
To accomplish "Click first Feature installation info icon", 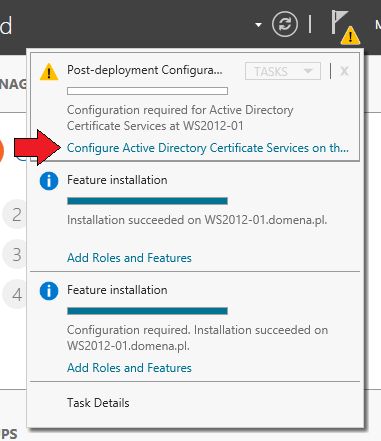I will click(49, 181).
